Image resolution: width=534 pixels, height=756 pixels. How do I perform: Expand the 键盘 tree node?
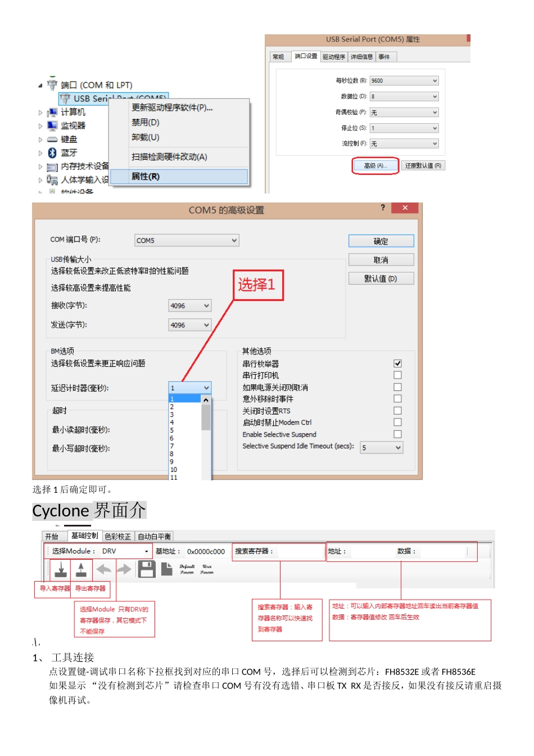click(x=40, y=139)
